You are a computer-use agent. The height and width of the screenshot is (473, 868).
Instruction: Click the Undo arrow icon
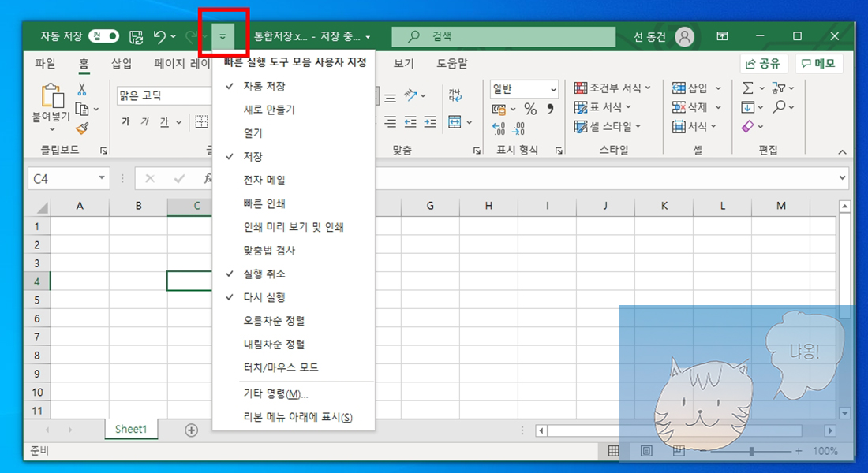160,36
